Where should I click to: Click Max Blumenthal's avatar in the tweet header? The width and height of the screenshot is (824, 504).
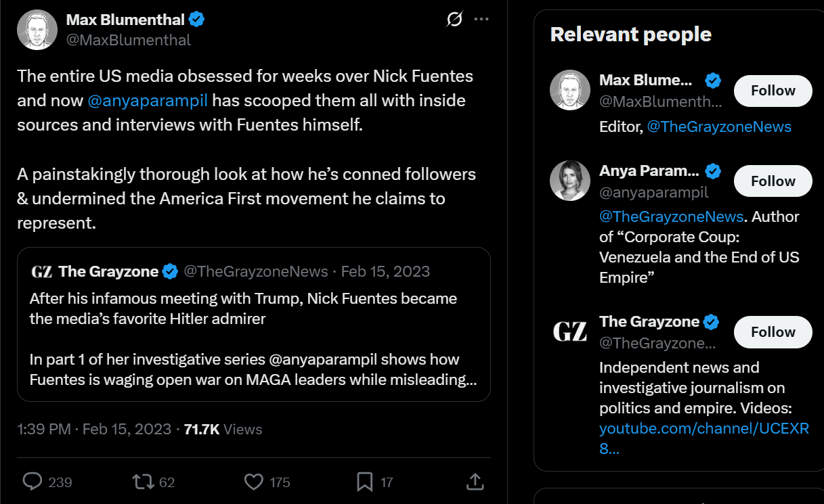(x=37, y=30)
